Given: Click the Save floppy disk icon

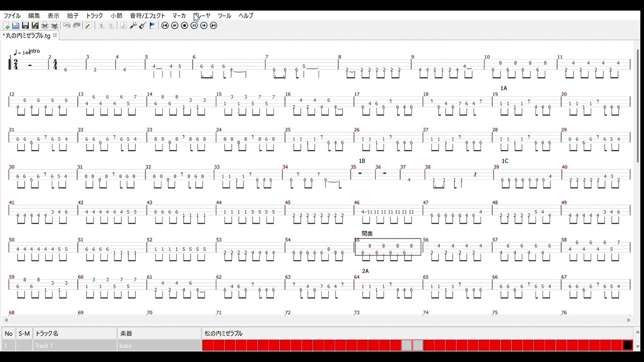Looking at the screenshot, I should (x=25, y=26).
